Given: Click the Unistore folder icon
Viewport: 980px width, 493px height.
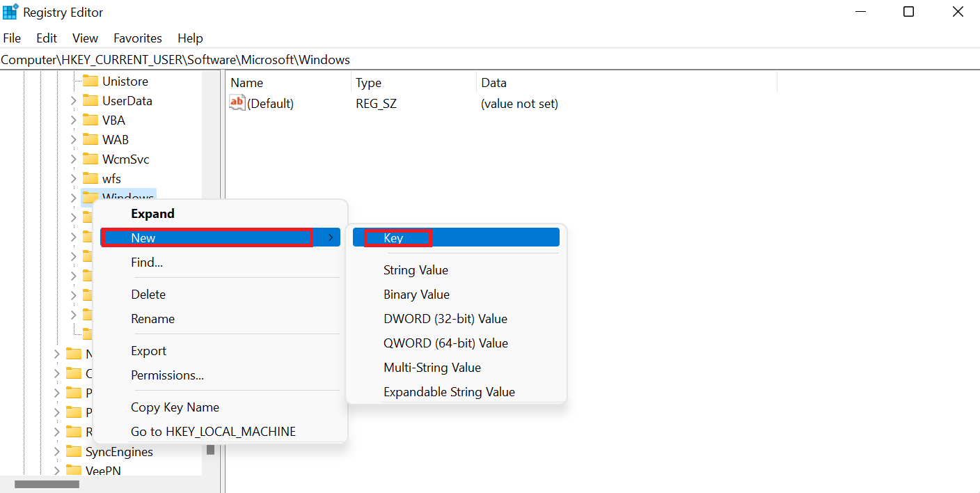Looking at the screenshot, I should pyautogui.click(x=90, y=81).
